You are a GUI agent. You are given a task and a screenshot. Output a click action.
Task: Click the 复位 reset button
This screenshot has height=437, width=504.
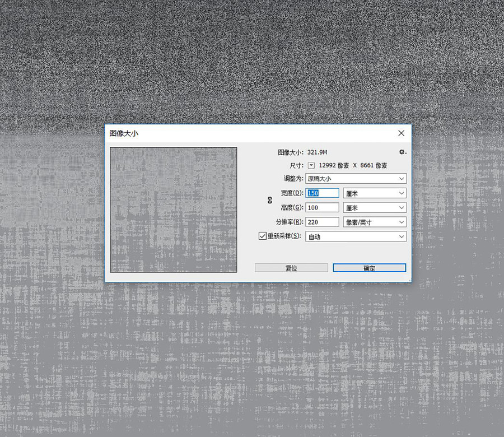[x=291, y=268]
